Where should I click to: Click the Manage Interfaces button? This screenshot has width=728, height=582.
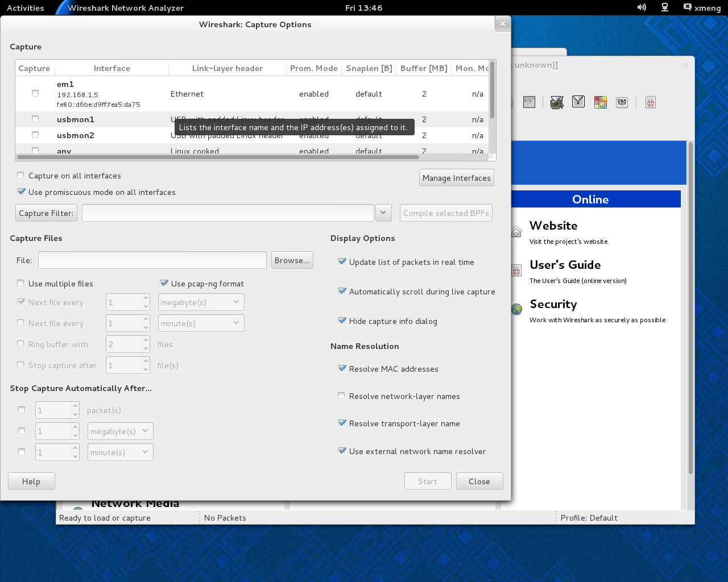[x=457, y=178]
